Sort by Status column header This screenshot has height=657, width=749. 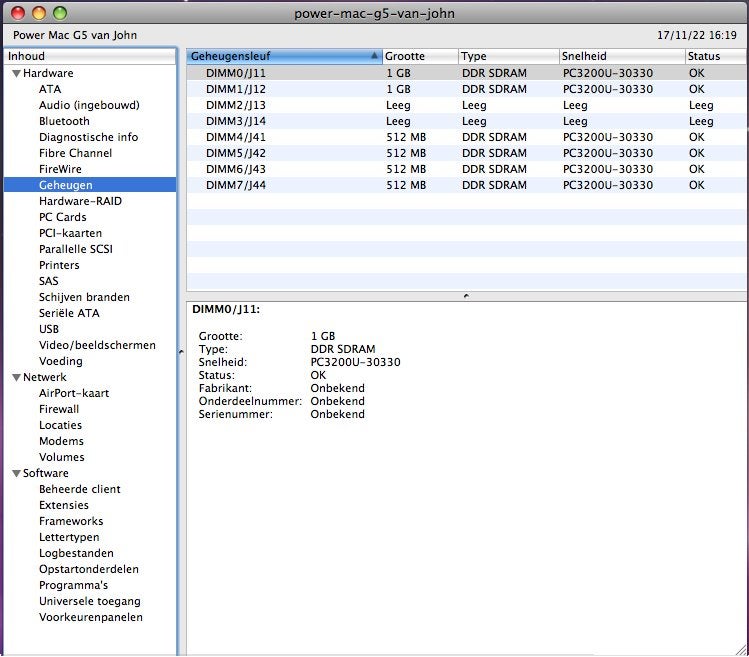(715, 56)
